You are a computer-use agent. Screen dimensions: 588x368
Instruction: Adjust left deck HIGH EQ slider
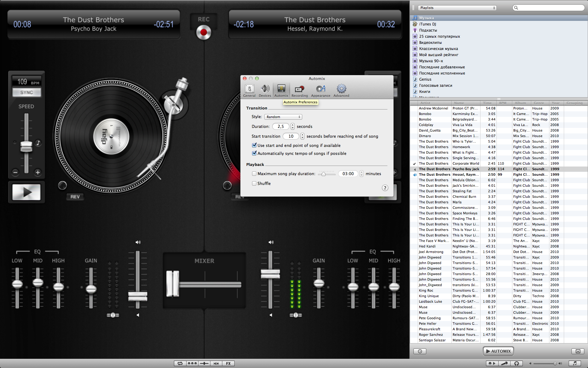58,287
